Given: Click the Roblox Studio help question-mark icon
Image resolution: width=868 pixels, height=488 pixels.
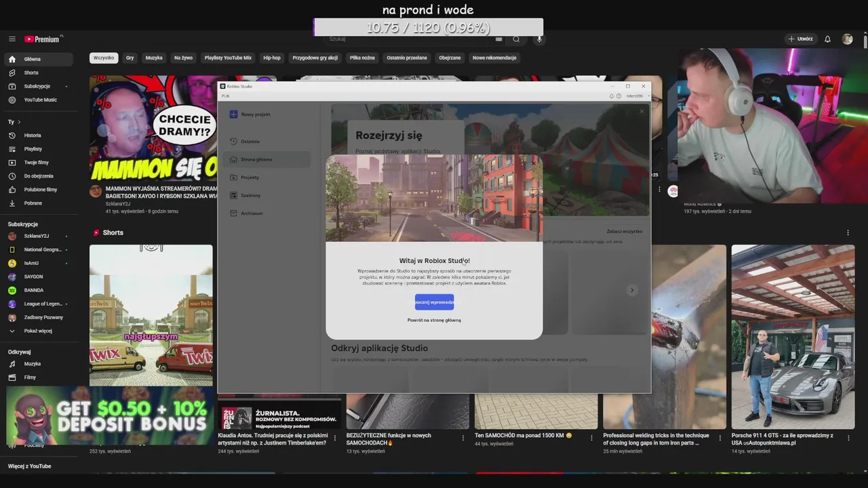Looking at the screenshot, I should coord(618,96).
